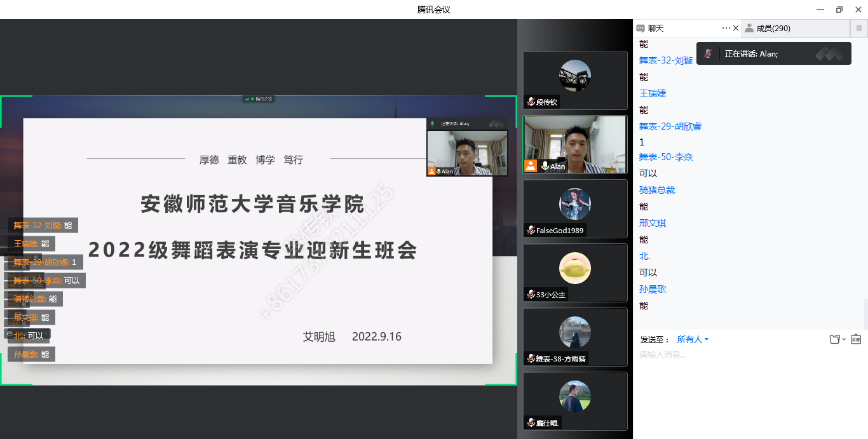The width and height of the screenshot is (868, 439).
Task: Click 33小公主's muted microphone icon
Action: coord(531,295)
